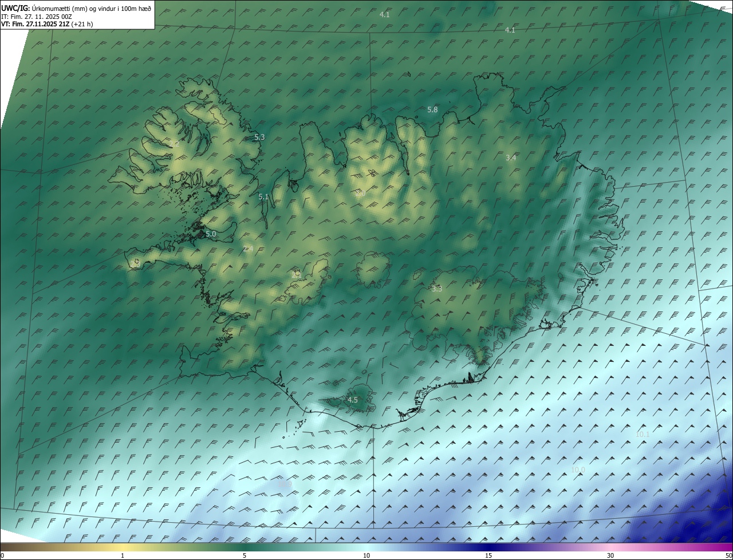This screenshot has height=560, width=733.
Task: Click the 5.1 value label on the map
Action: [263, 196]
